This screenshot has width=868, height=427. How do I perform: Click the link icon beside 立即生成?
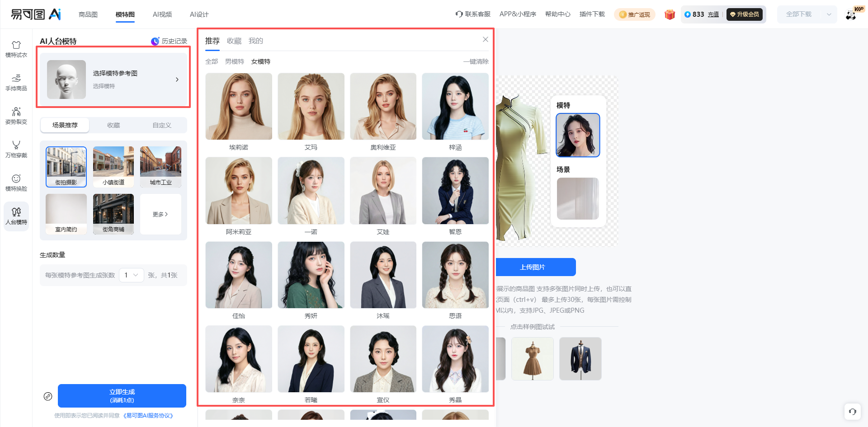tap(48, 396)
